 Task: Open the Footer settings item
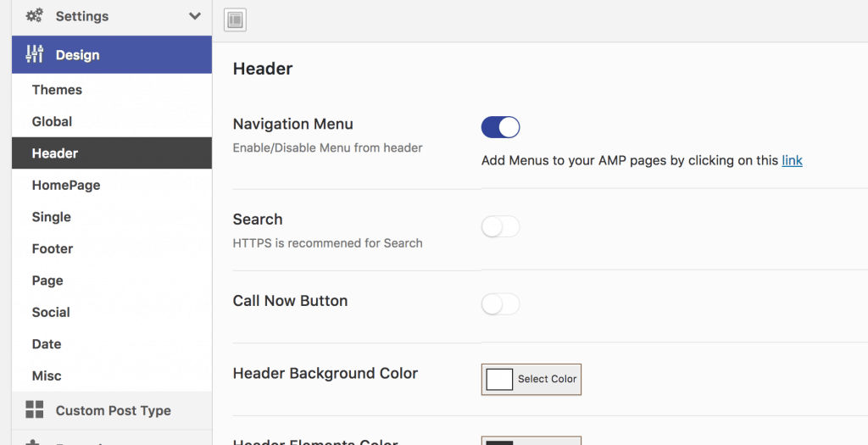53,249
